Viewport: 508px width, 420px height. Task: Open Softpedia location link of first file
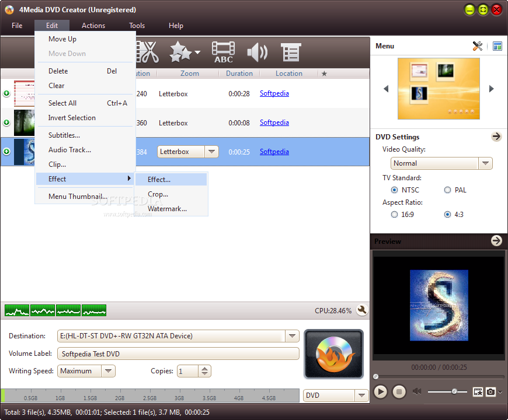click(x=274, y=93)
